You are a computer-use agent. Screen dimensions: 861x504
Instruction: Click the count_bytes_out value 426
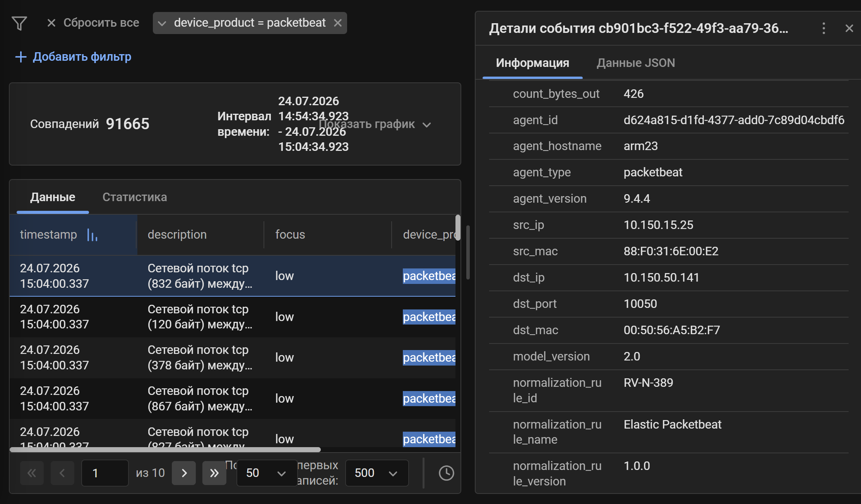point(633,94)
